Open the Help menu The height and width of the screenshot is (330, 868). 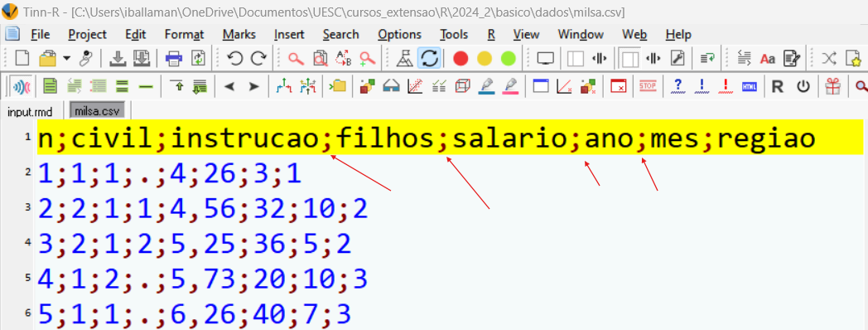tap(678, 34)
